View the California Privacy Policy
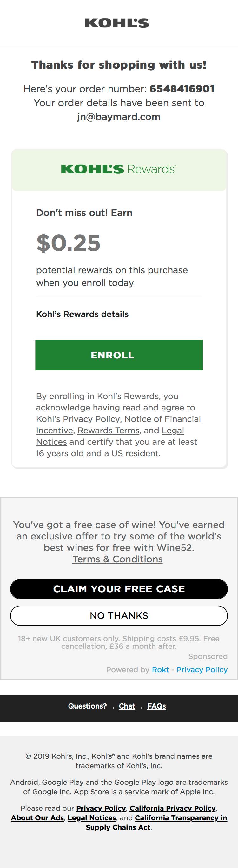 tap(173, 808)
